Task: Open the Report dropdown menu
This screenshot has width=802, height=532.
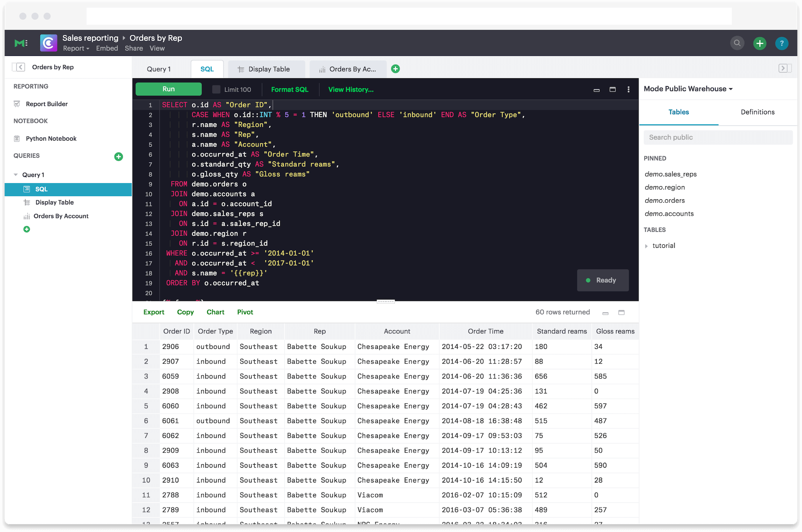Action: pyautogui.click(x=76, y=48)
